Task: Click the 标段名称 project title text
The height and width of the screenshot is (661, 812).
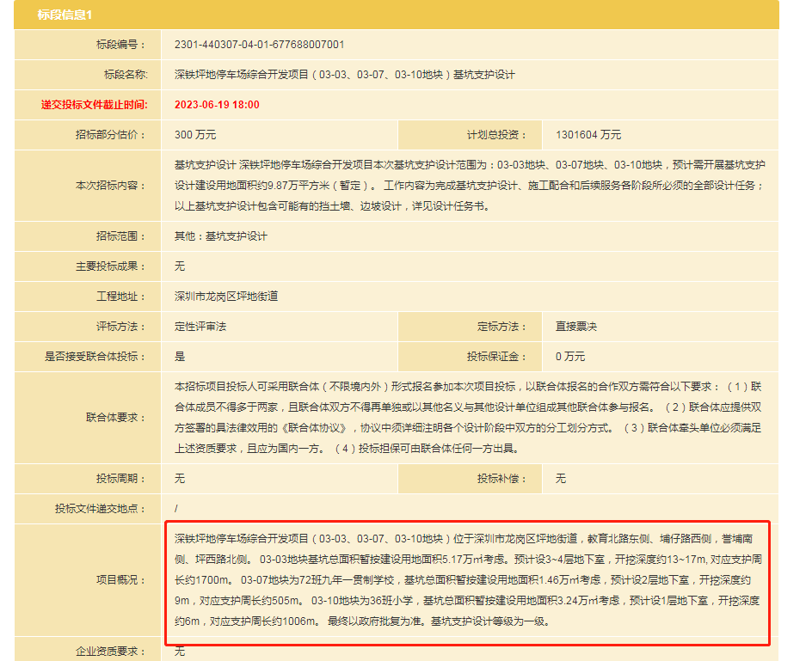Action: pos(344,75)
